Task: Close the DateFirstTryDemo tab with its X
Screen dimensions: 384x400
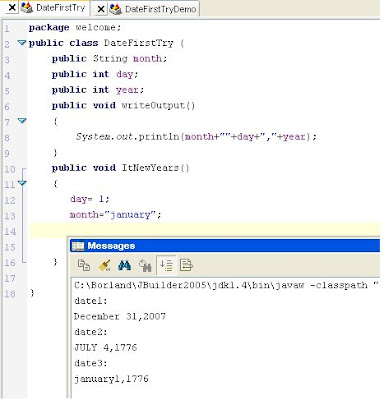Action: click(101, 9)
